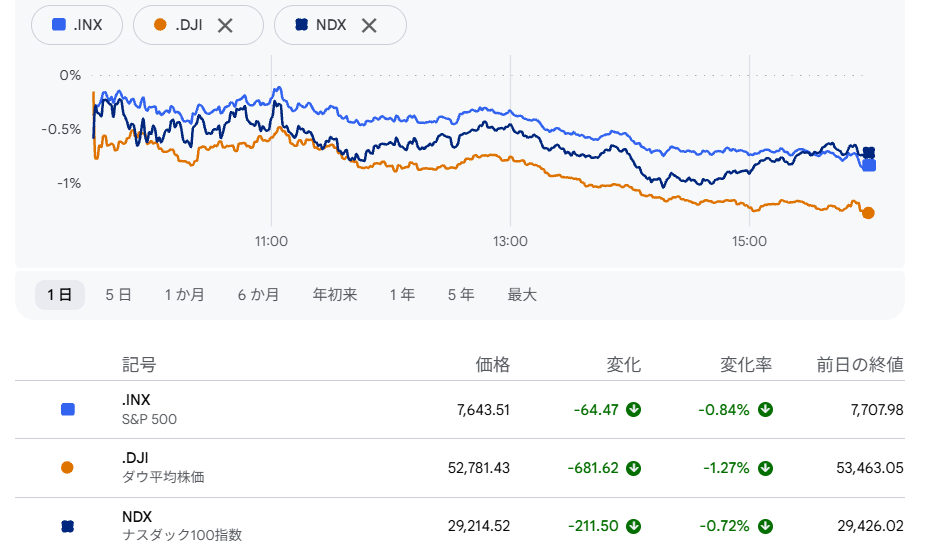Screen dimensions: 926x548
Task: Show the 最大 maximum range
Action: pyautogui.click(x=522, y=295)
